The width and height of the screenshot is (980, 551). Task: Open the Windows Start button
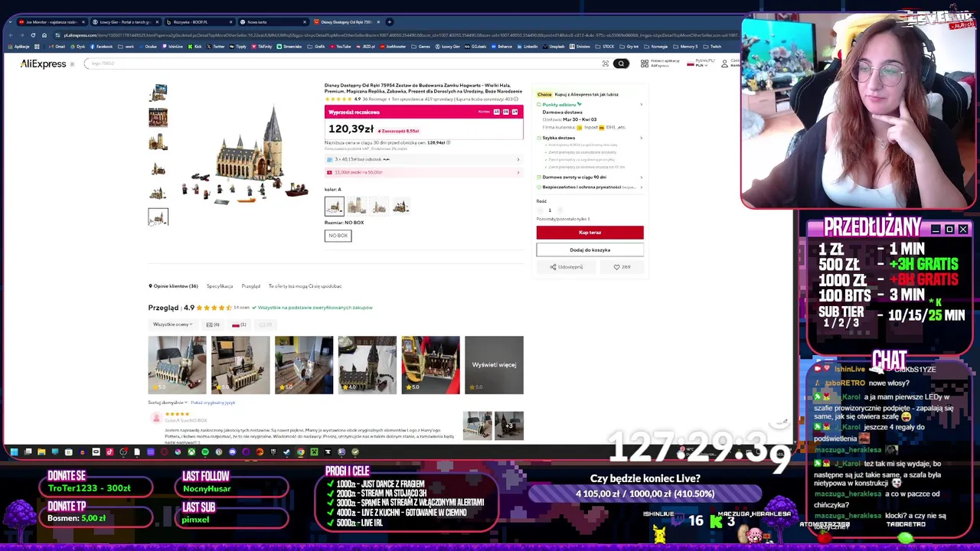click(14, 452)
